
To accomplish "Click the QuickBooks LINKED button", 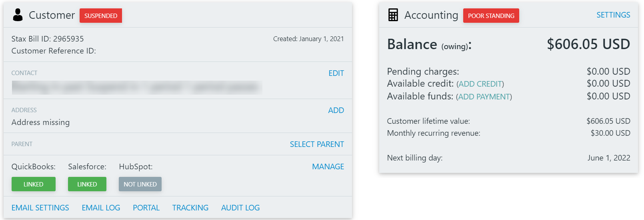I will pyautogui.click(x=34, y=184).
